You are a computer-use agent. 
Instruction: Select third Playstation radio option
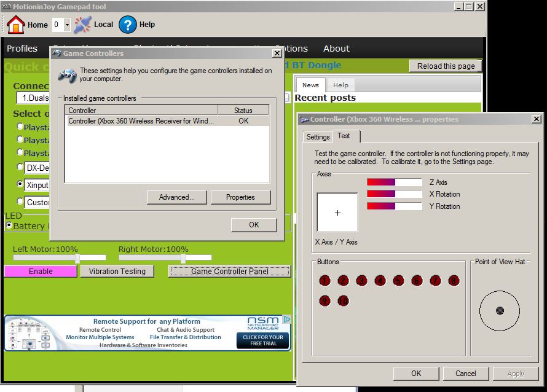20,152
